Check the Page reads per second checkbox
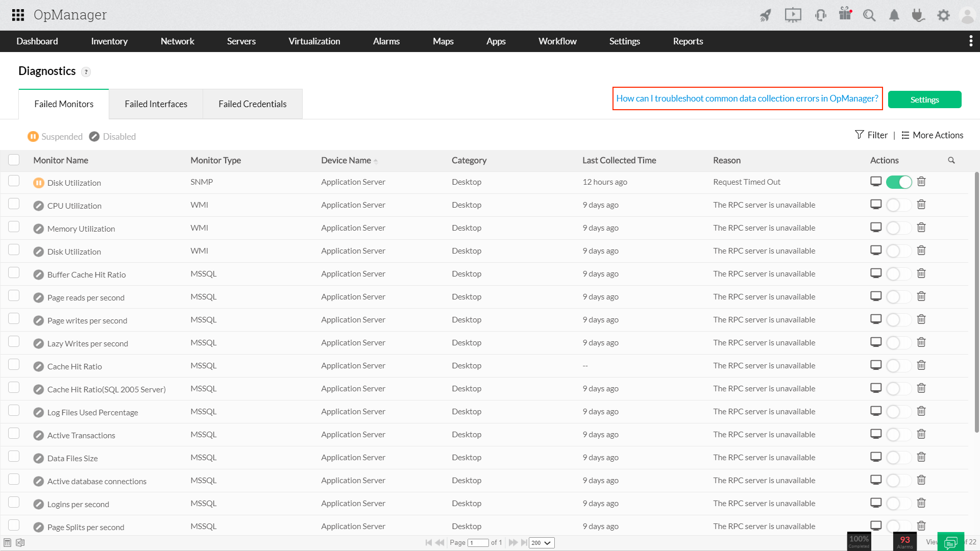This screenshot has height=551, width=980. [14, 296]
